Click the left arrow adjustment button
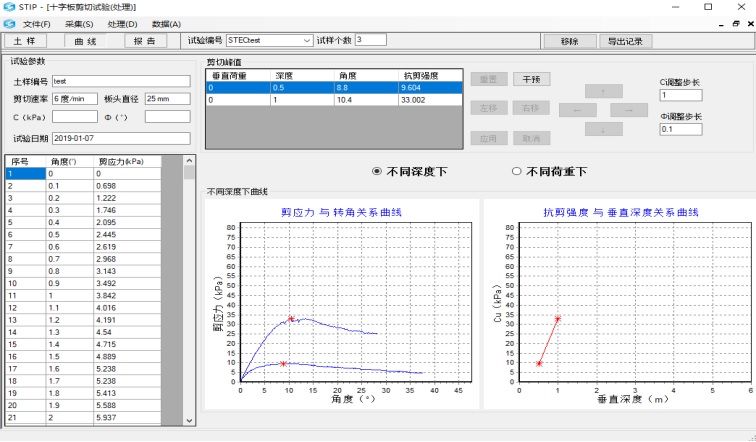The width and height of the screenshot is (756, 442). (577, 110)
